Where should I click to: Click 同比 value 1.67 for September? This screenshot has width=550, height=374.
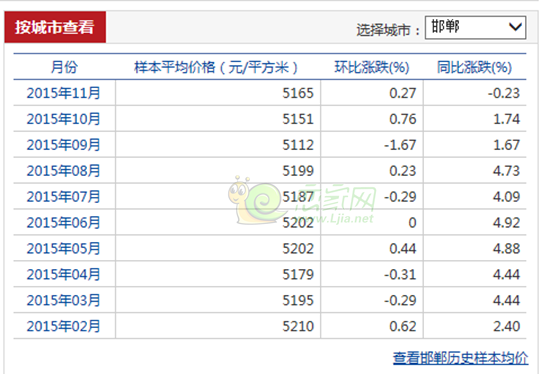click(x=507, y=145)
